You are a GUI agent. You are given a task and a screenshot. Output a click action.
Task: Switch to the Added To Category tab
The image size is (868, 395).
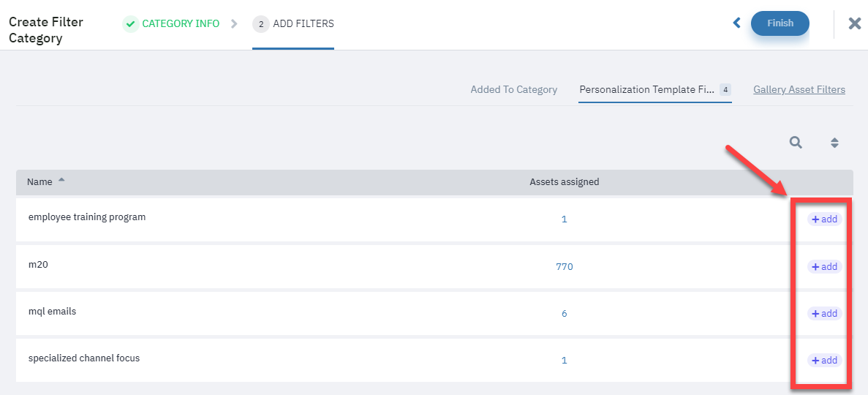tap(514, 90)
